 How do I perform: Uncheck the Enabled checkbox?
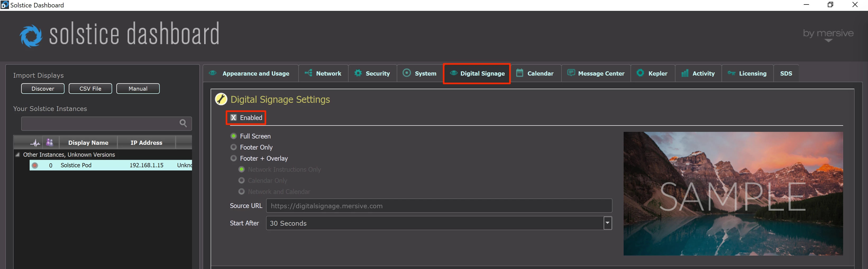coord(233,118)
